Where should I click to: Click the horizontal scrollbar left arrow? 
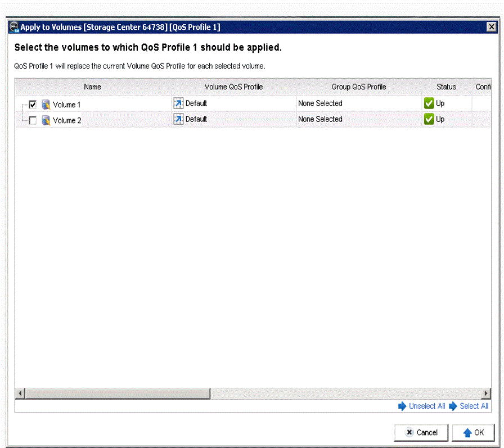tap(20, 393)
